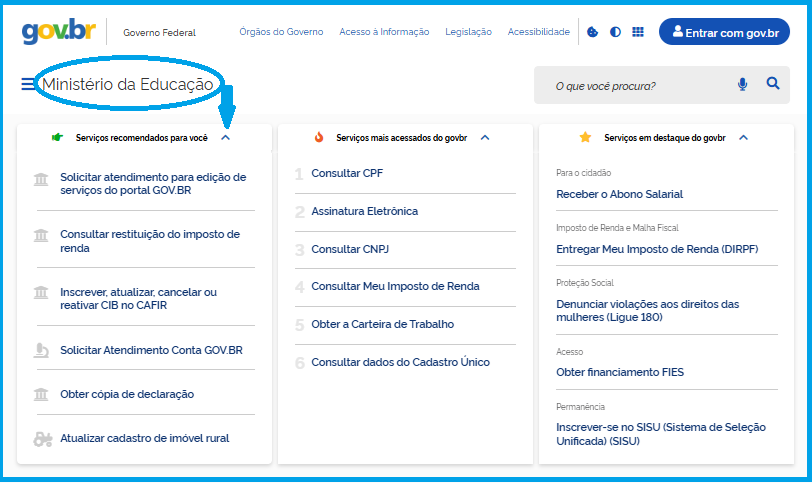Click the magnifying glass search icon
The image size is (812, 483).
coord(773,83)
